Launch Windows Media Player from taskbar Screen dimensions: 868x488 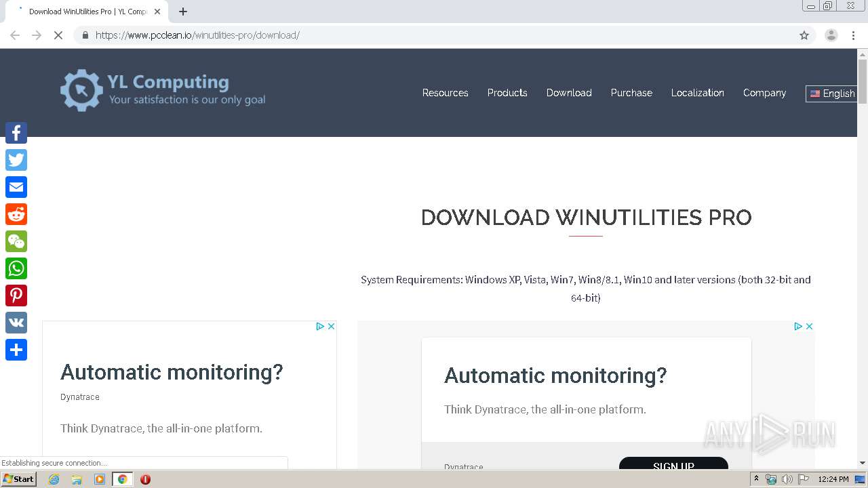pos(100,479)
